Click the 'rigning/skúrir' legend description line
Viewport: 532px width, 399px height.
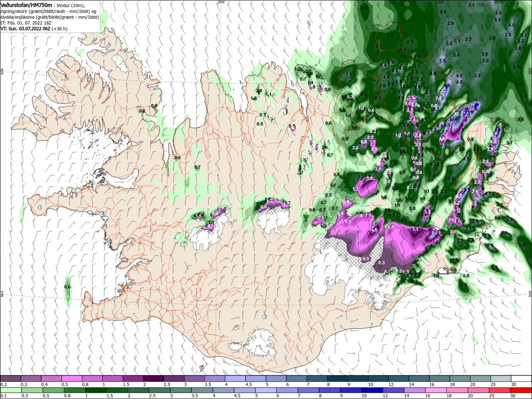[49, 11]
